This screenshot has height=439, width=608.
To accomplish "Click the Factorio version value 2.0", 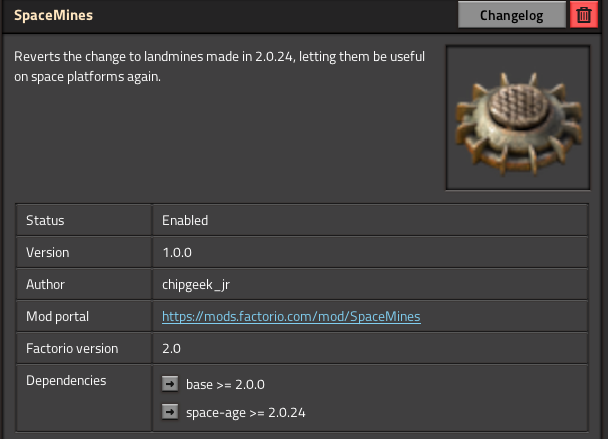I will (171, 348).
